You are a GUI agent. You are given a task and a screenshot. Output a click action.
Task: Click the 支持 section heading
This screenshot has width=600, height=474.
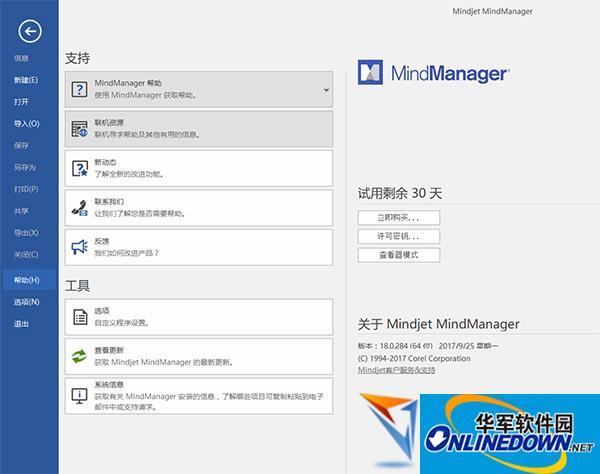point(77,58)
